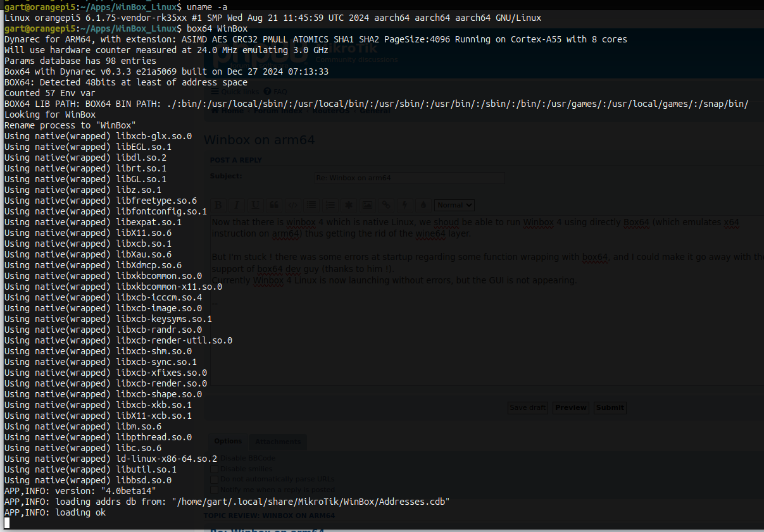Open the FAQ page in the forum
764x532 pixels.
coord(275,91)
